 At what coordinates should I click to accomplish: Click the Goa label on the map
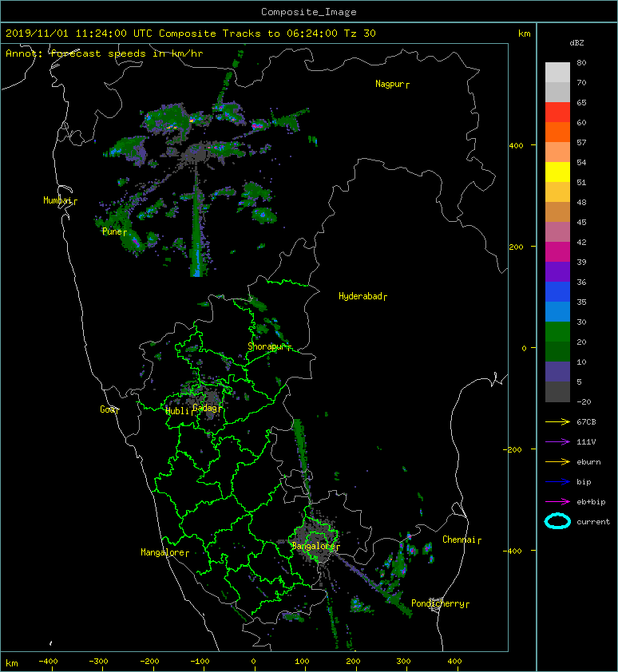click(108, 409)
